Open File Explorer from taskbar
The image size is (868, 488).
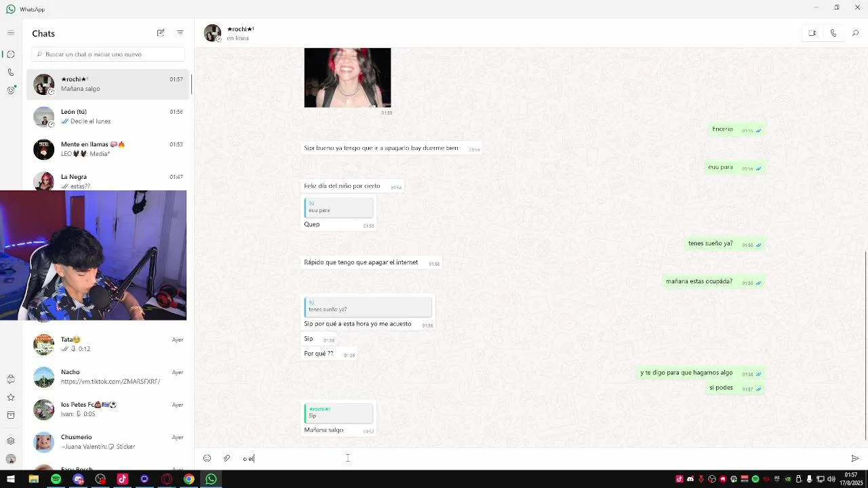click(x=33, y=479)
